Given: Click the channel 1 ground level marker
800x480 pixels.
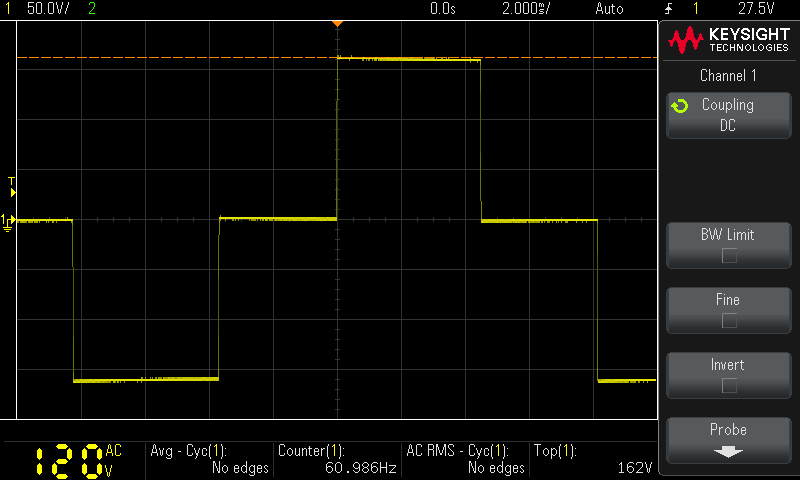Looking at the screenshot, I should 7,220.
